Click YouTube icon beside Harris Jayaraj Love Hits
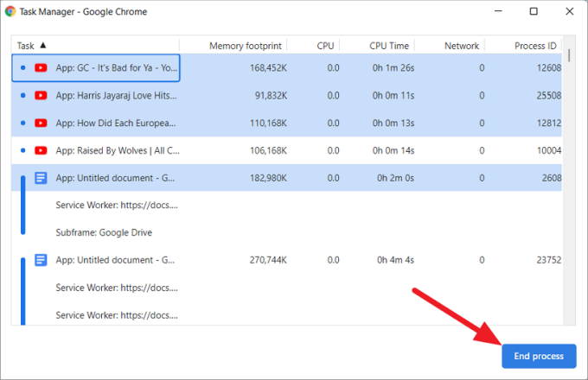 click(41, 95)
